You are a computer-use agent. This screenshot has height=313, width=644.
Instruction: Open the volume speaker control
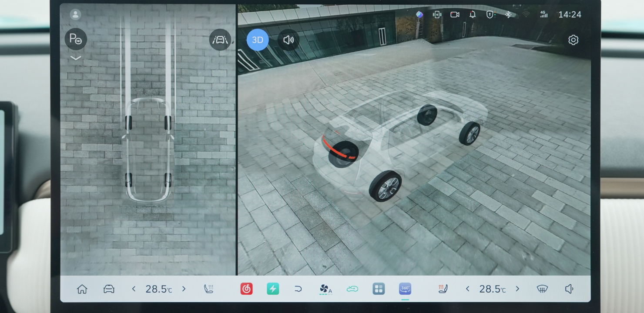569,289
